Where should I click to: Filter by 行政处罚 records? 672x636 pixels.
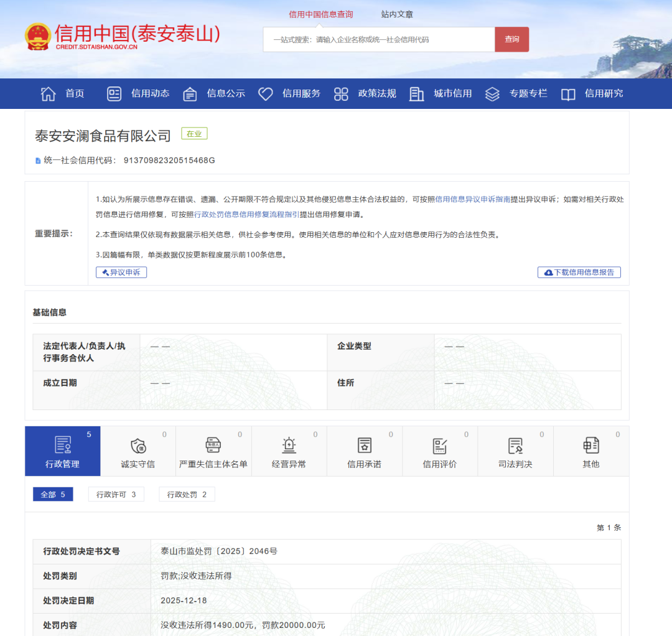pos(187,495)
